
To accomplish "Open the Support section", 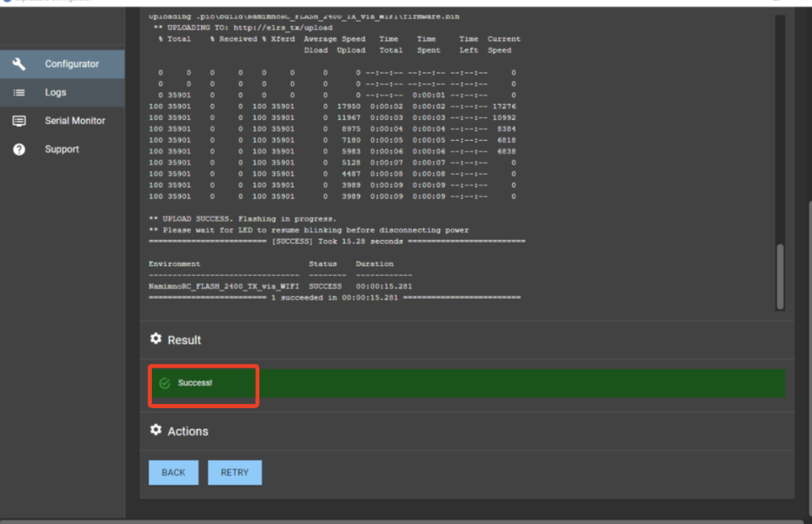I will coord(62,149).
